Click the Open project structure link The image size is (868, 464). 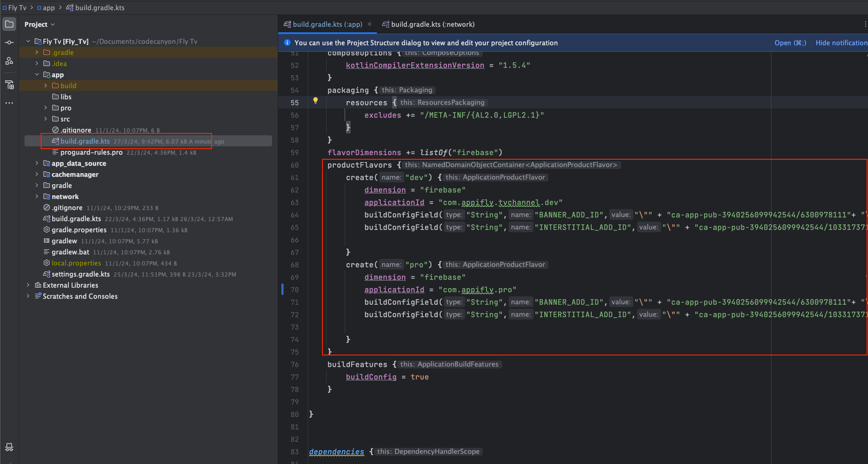click(x=790, y=43)
